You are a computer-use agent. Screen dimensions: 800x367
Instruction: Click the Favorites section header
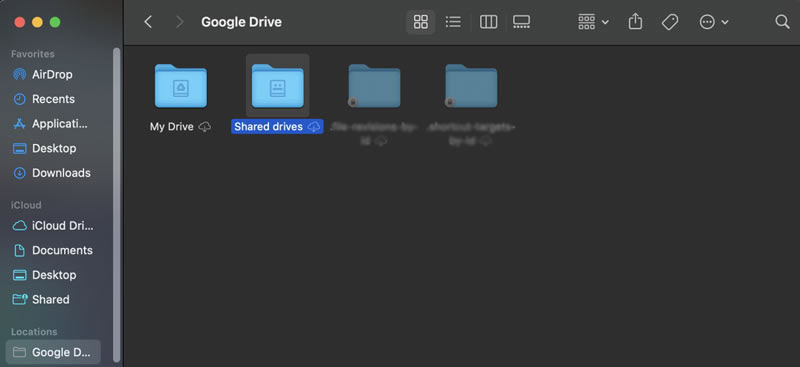pos(33,54)
